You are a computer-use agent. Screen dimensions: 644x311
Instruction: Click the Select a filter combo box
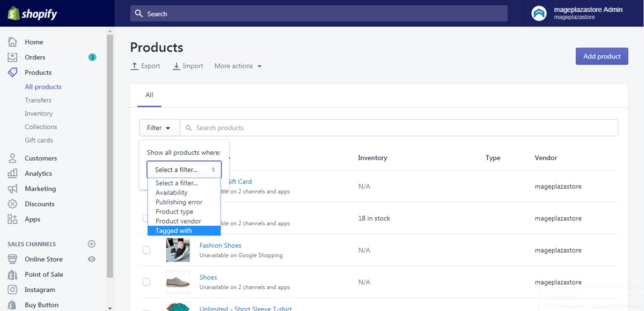[184, 169]
